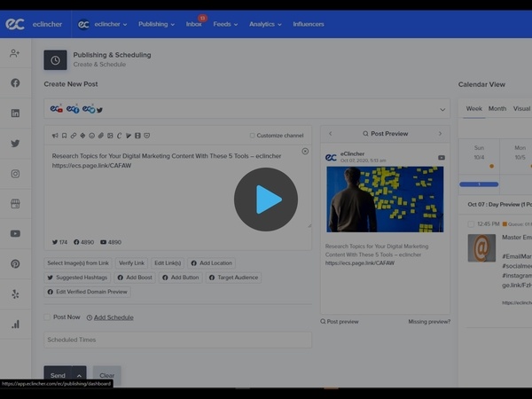
Task: Click the clock Publishing & Scheduling icon
Action: (x=55, y=60)
